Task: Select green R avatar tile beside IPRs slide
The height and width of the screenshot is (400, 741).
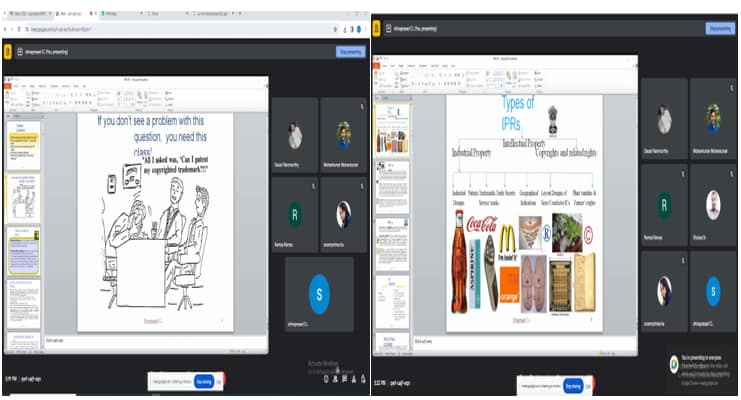Action: pos(664,205)
